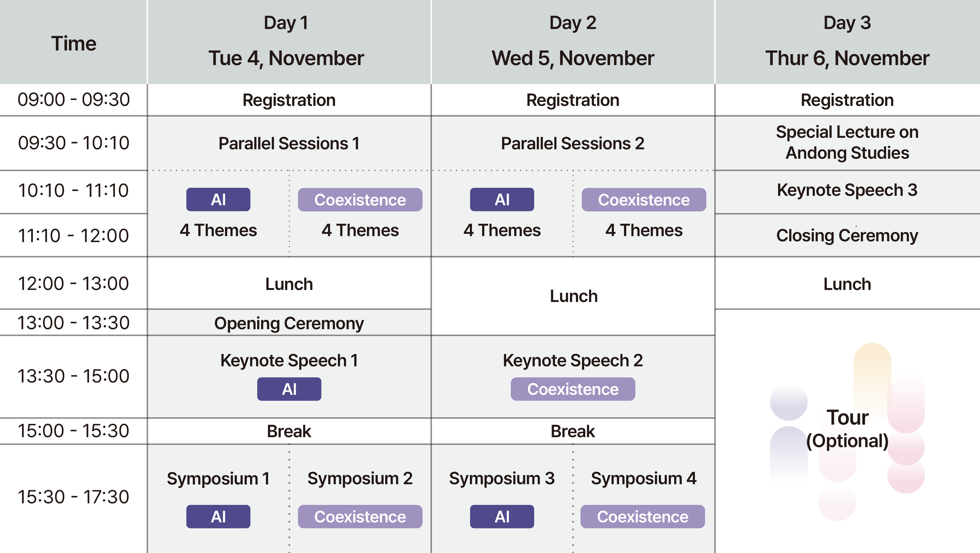Select the 15:30 - 17:30 time slot

(73, 497)
